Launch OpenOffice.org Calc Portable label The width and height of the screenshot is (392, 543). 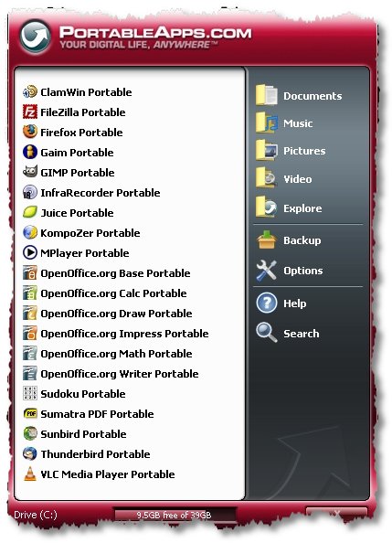(114, 293)
